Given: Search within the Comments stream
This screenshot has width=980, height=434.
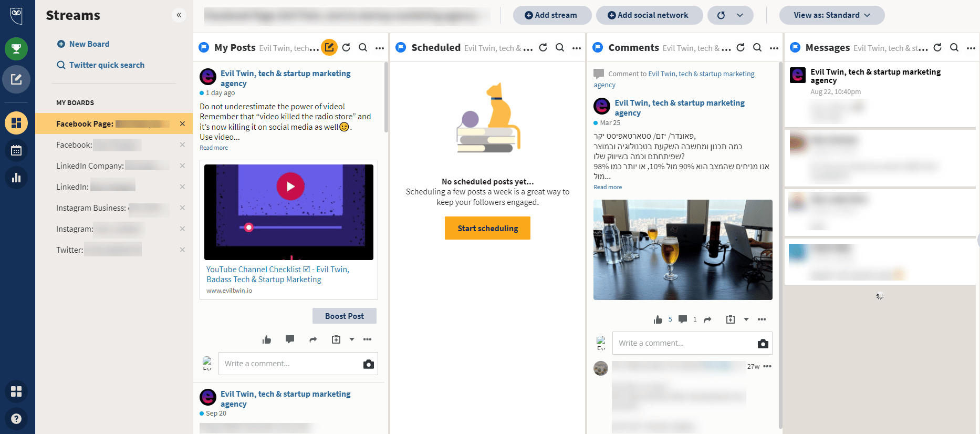Looking at the screenshot, I should pos(757,48).
